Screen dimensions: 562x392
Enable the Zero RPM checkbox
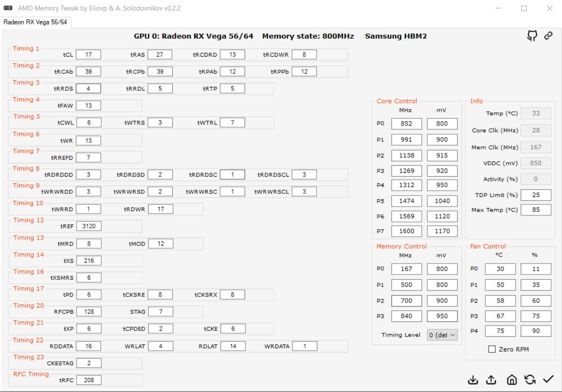[x=492, y=349]
